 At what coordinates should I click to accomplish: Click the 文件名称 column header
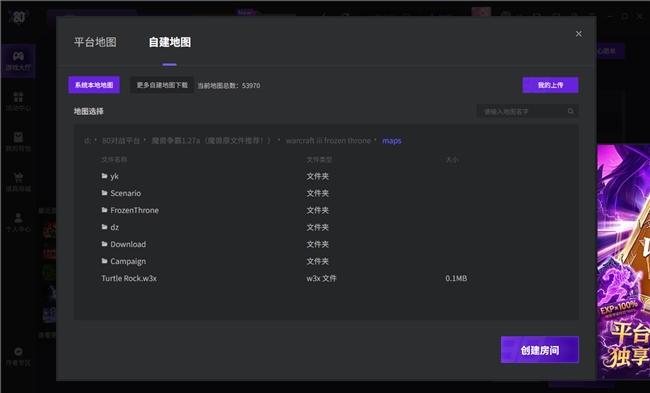pyautogui.click(x=114, y=160)
